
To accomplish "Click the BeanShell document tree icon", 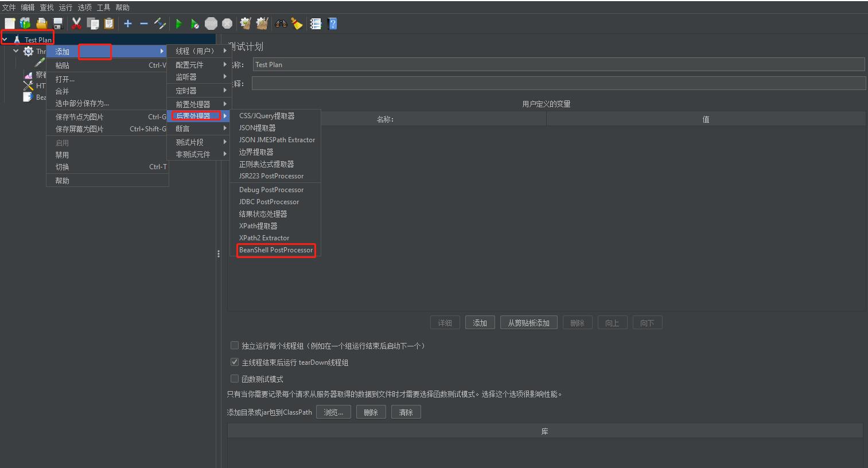I will [x=27, y=97].
